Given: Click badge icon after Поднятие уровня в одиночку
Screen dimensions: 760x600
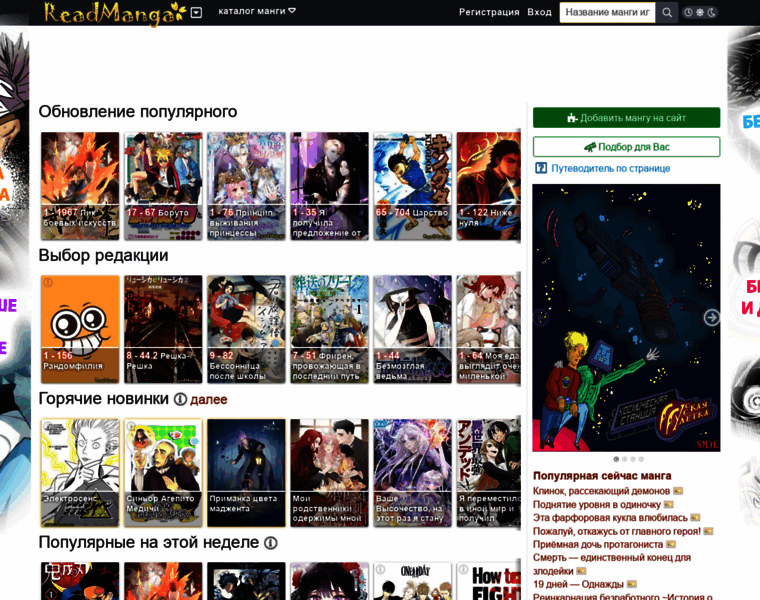Looking at the screenshot, I should [x=668, y=505].
